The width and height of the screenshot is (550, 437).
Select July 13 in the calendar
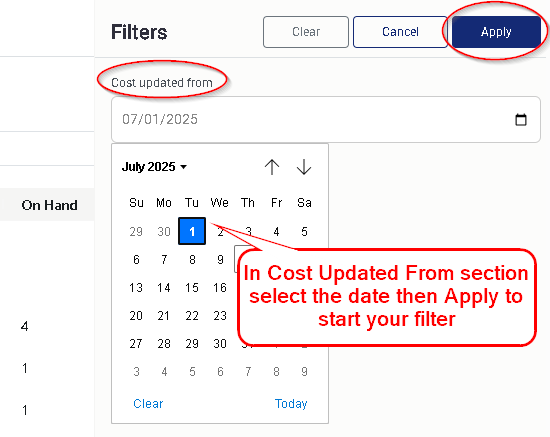(136, 288)
